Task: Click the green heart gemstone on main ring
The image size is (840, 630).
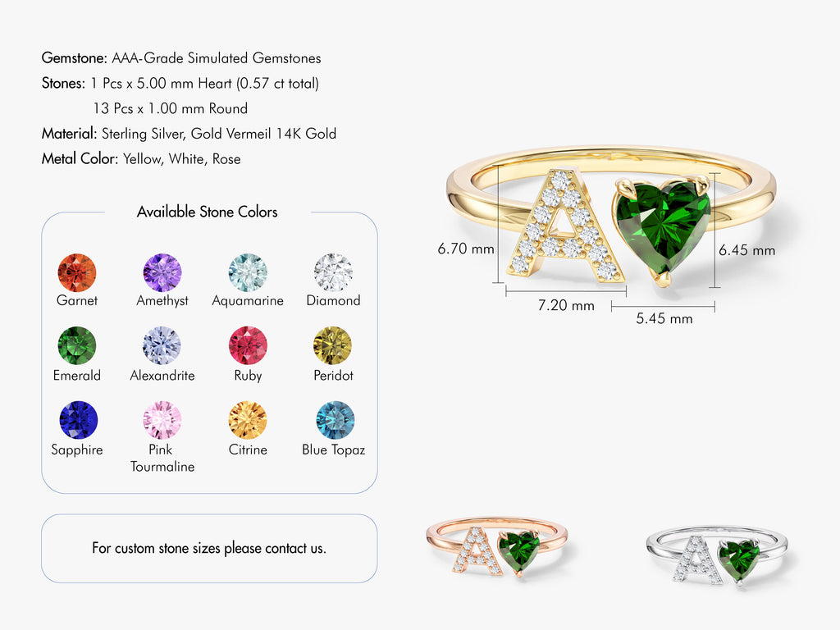Action: [663, 226]
